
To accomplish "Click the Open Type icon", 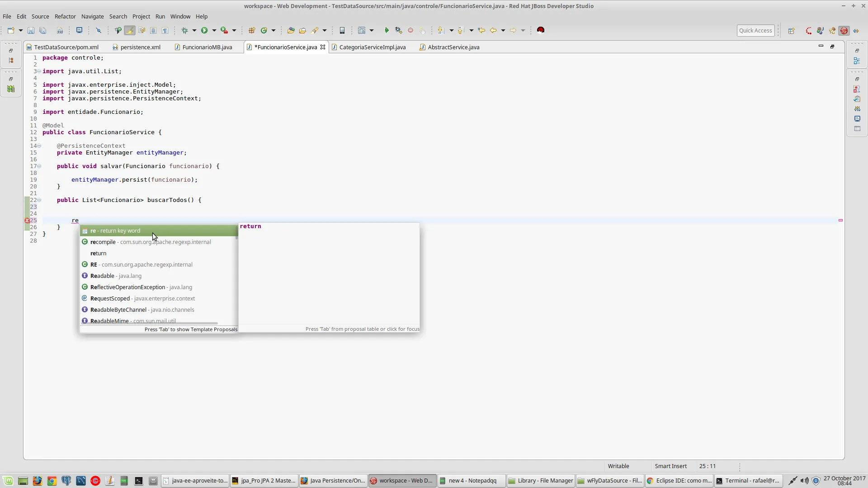I will [x=291, y=30].
